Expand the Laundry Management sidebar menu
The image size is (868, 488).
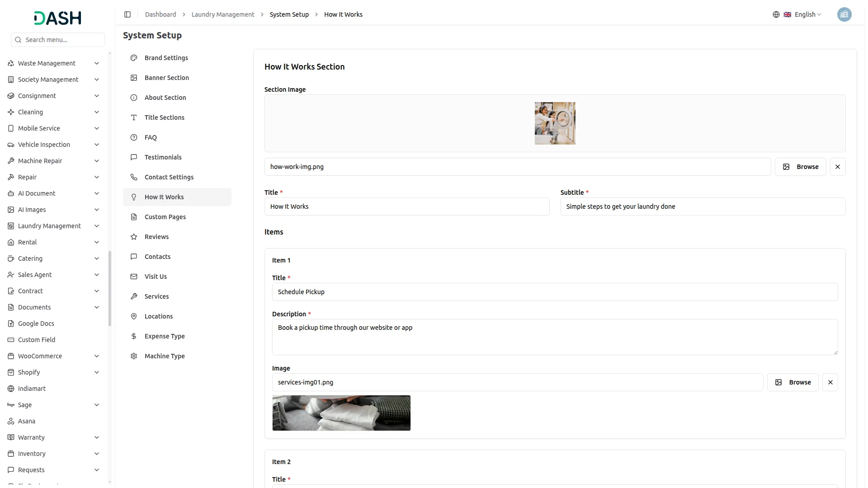point(54,226)
